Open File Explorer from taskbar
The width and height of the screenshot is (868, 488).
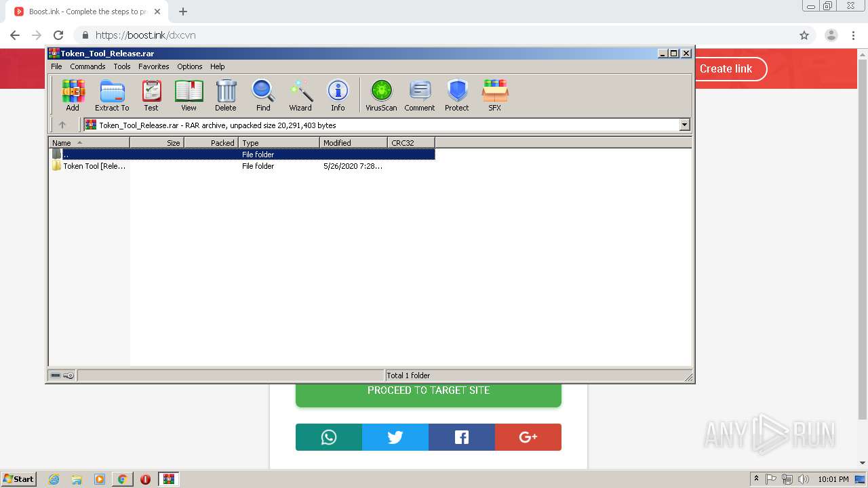coord(77,479)
